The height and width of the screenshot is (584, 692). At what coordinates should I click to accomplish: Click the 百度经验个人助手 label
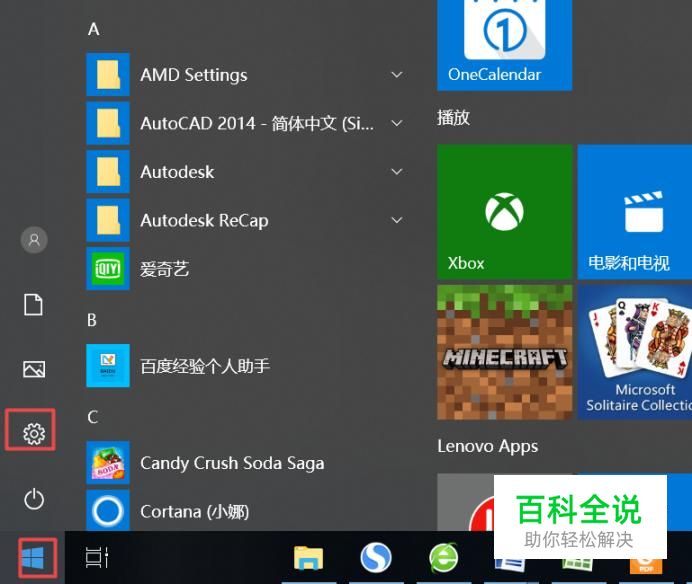coord(205,366)
